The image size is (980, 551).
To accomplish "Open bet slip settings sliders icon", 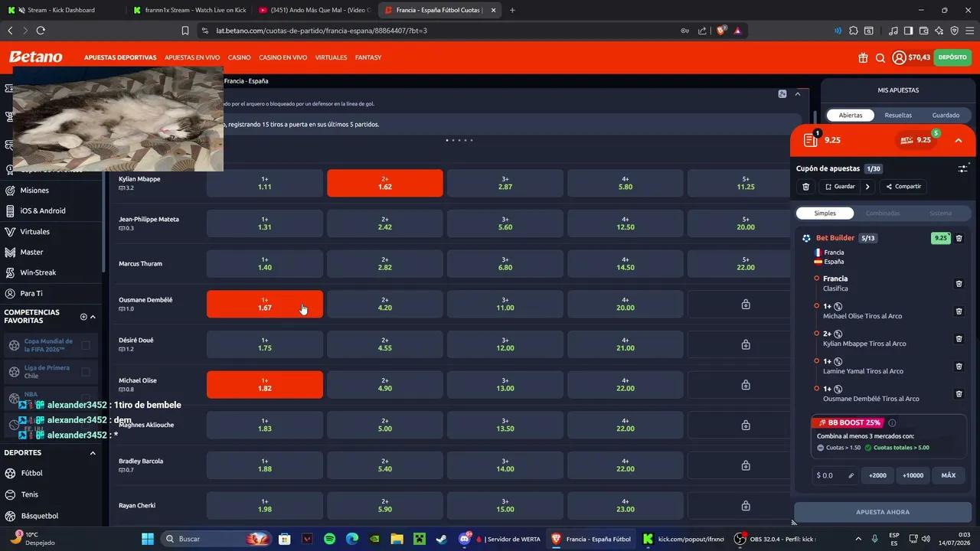I will coord(963,168).
